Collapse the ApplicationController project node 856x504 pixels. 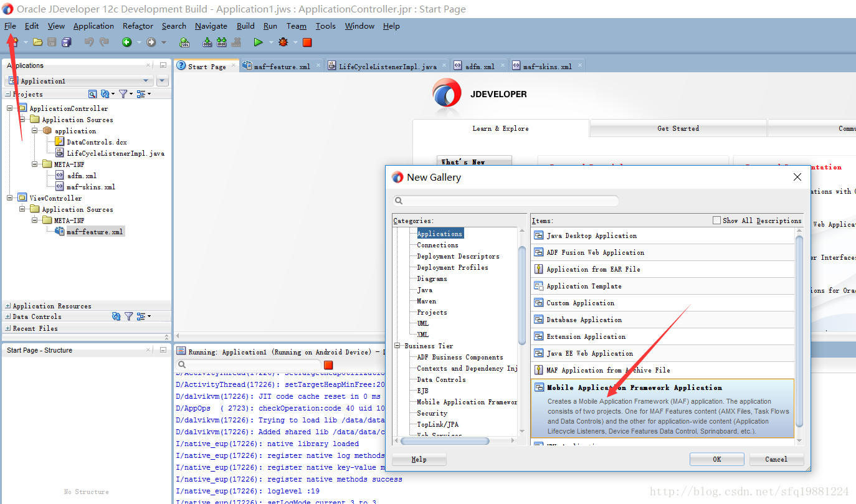pyautogui.click(x=10, y=108)
